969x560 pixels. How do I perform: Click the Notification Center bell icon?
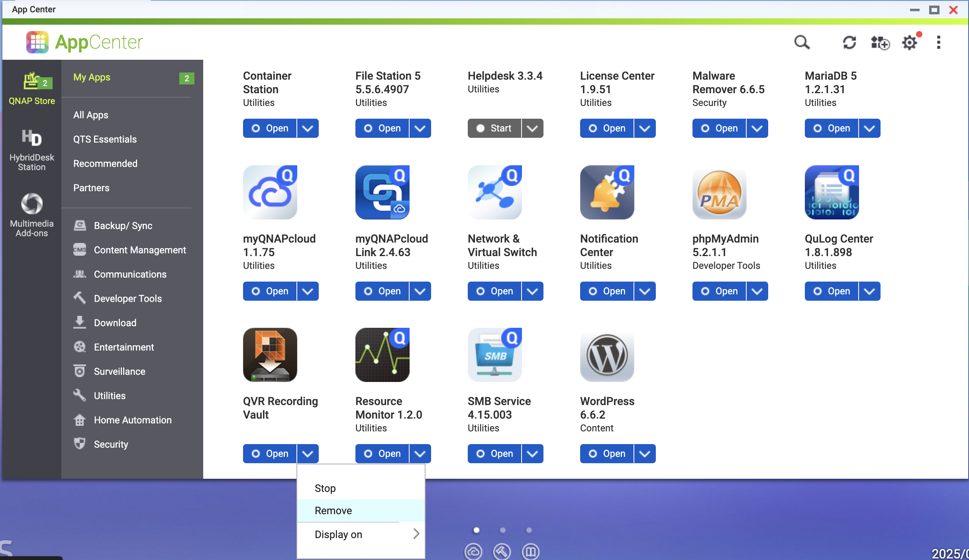[x=607, y=192]
